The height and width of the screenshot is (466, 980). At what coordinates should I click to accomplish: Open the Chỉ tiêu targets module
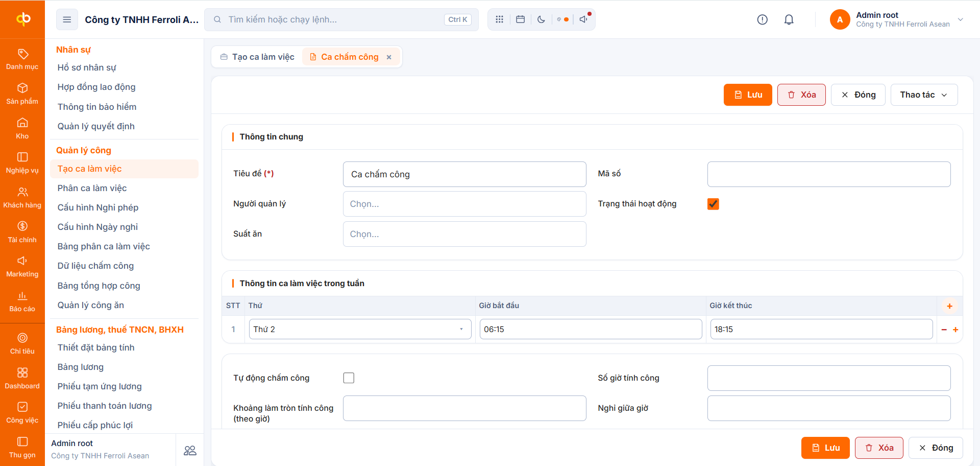click(22, 344)
